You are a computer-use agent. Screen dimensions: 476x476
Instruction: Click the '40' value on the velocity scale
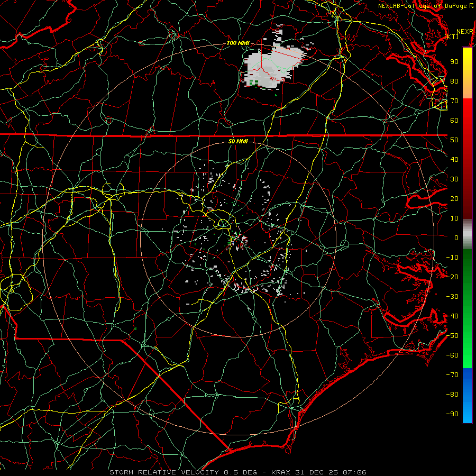454,160
